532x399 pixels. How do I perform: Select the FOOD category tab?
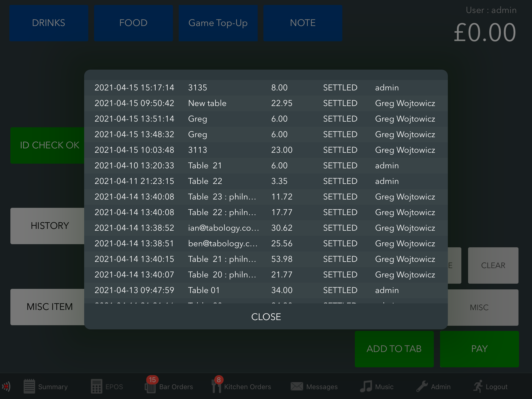[133, 23]
